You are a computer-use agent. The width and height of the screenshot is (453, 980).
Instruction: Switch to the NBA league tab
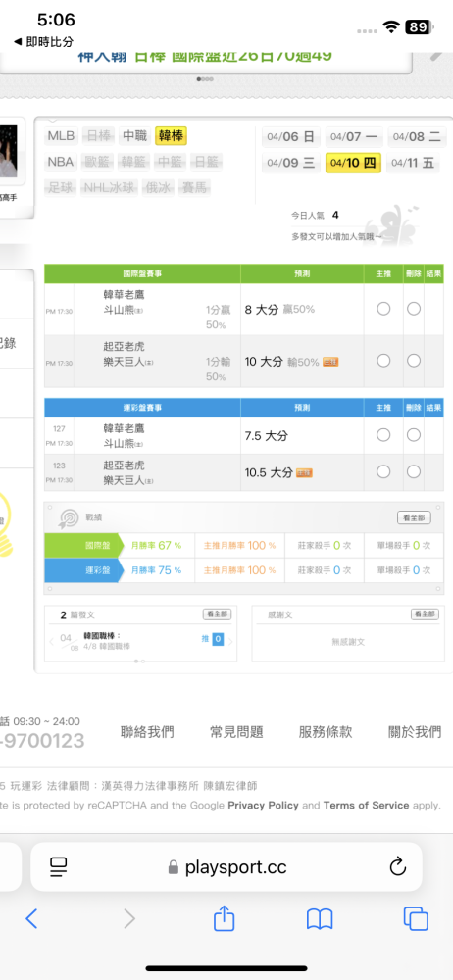point(62,162)
